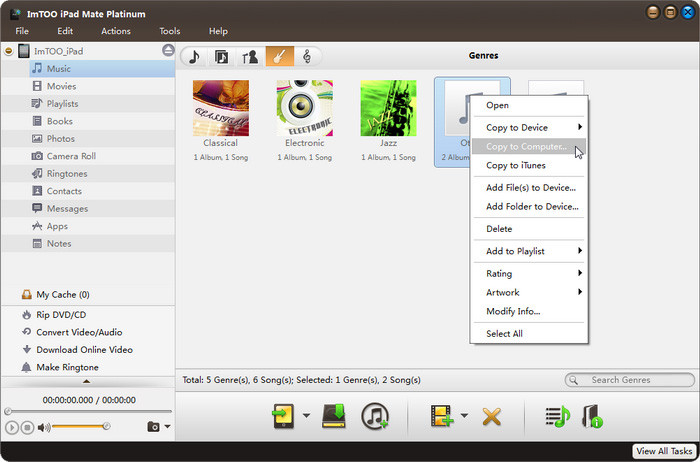
Task: Collapse the ImTOO_iPad device tree
Action: click(x=8, y=51)
